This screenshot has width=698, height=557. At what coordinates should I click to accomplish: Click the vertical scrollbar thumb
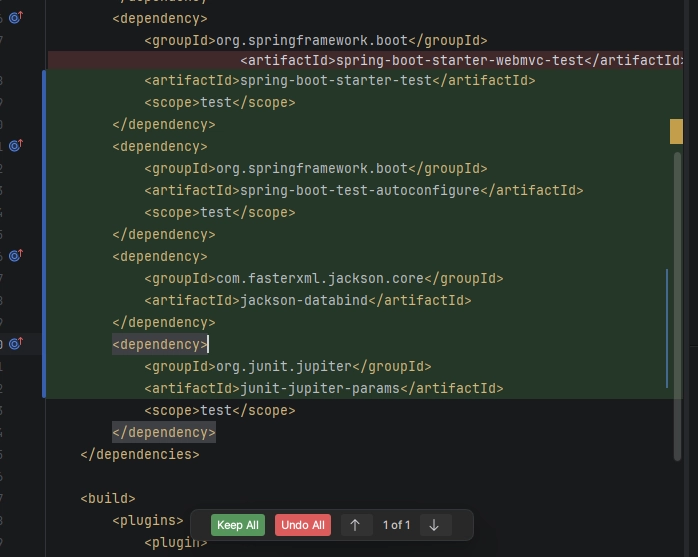click(x=677, y=300)
